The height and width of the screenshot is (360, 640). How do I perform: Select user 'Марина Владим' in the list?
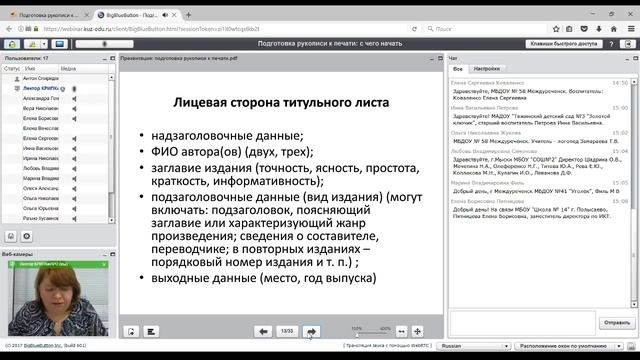(40, 178)
